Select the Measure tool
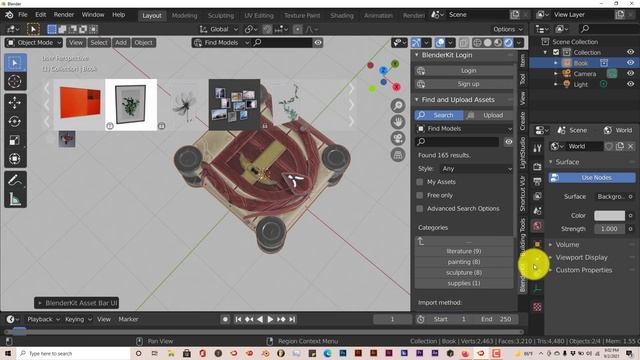Image resolution: width=640 pixels, height=360 pixels. click(15, 199)
